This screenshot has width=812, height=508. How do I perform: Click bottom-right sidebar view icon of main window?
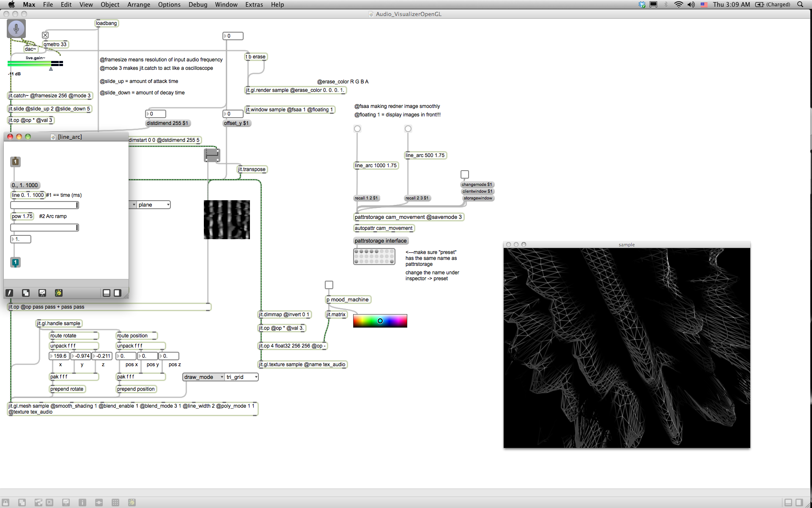point(799,502)
